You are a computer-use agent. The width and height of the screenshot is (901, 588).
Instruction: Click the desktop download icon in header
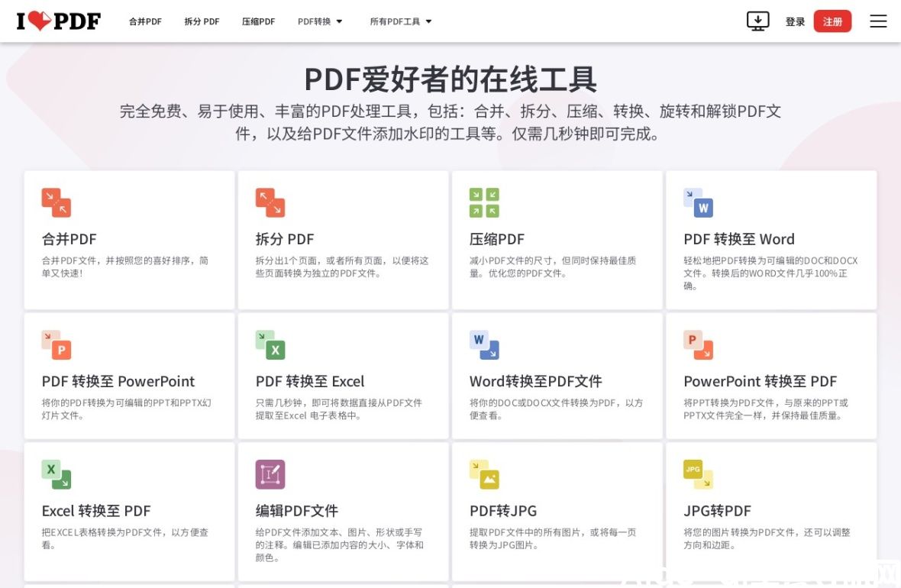[x=757, y=21]
